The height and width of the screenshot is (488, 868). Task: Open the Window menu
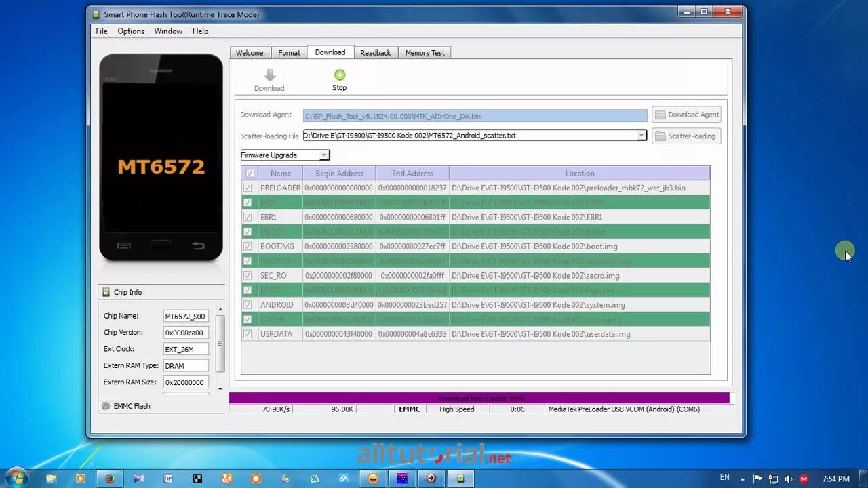(x=168, y=31)
